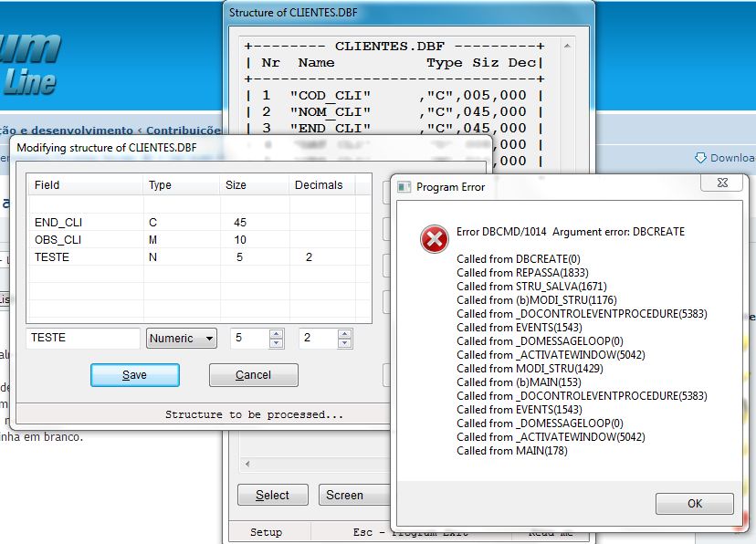Decrease the field Size value with down arrow
The height and width of the screenshot is (544, 756).
pyautogui.click(x=277, y=343)
